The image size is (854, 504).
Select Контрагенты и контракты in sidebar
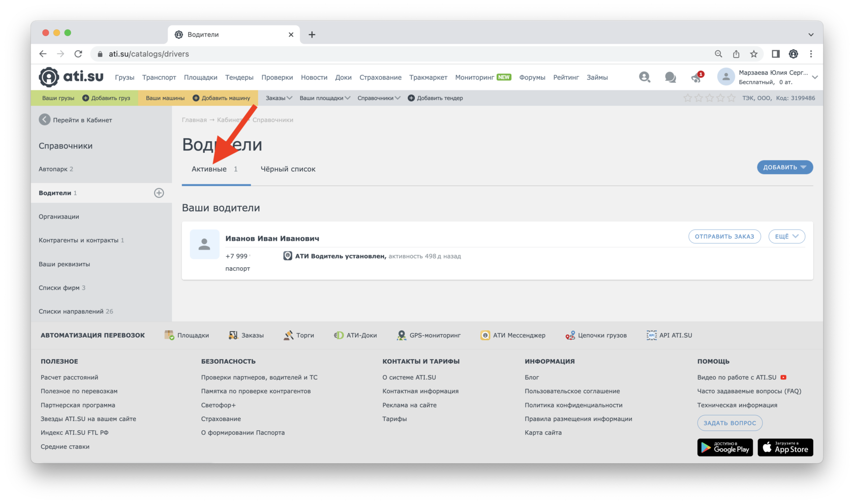click(101, 240)
